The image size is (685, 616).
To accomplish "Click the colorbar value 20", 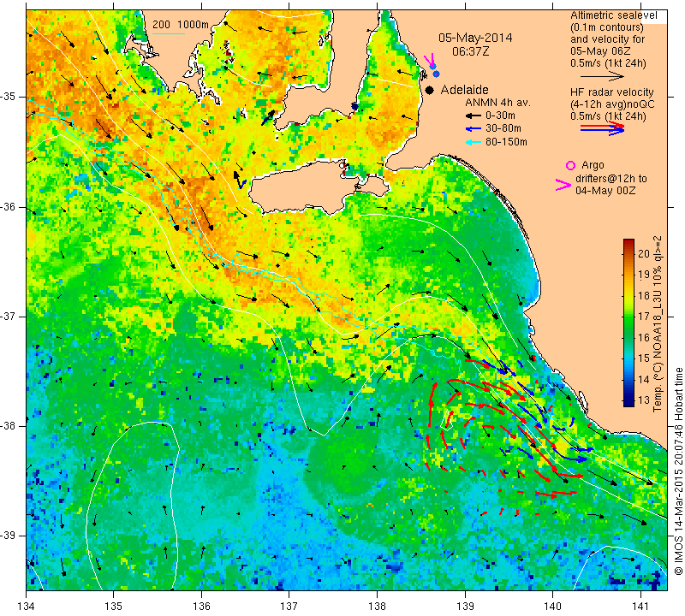I will click(644, 253).
